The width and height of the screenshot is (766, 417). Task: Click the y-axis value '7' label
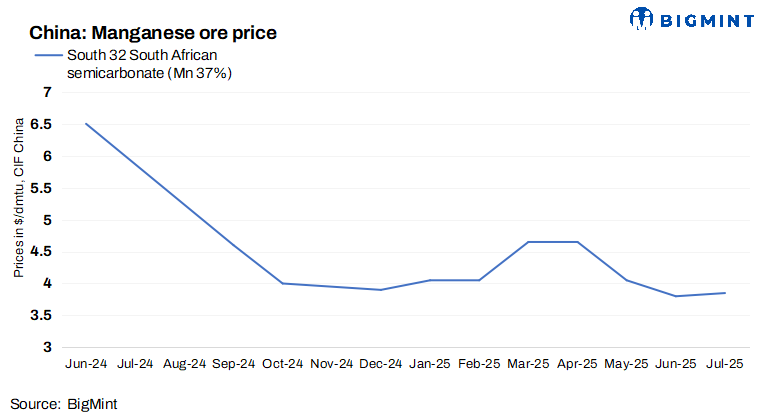pos(45,92)
